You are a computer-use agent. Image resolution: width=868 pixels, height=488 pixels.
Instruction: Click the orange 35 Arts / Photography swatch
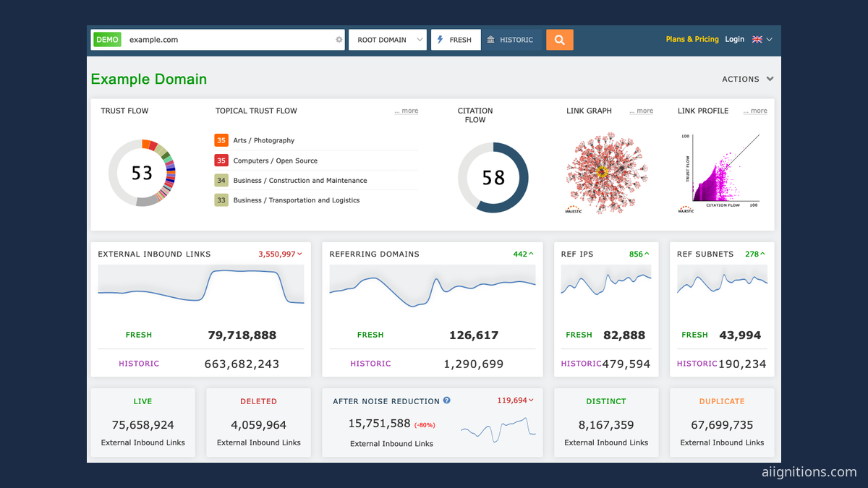coord(221,140)
